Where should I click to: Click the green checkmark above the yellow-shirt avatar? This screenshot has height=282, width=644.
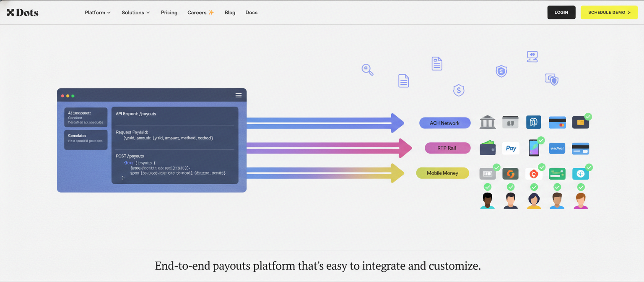coord(534,187)
